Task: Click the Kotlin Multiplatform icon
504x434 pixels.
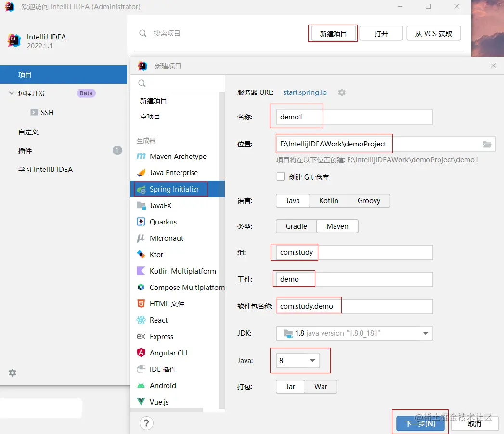Action: [141, 271]
